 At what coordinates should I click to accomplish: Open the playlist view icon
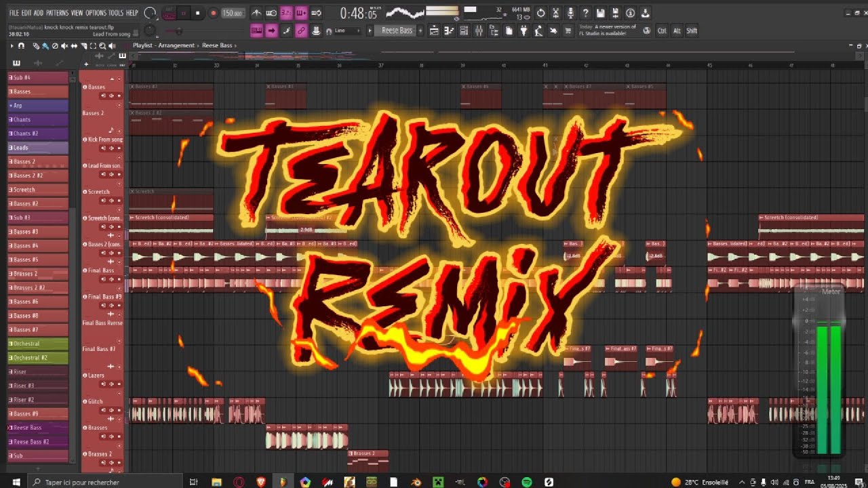(434, 30)
